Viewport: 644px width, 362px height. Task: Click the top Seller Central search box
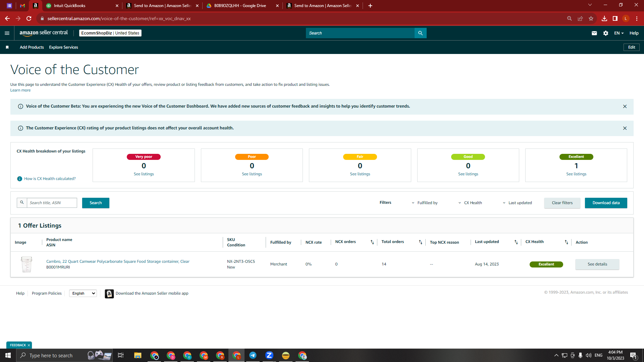tap(360, 33)
